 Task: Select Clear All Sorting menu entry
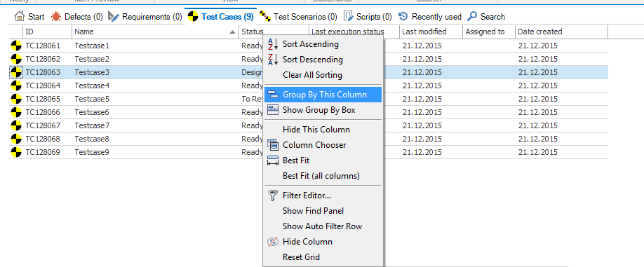312,75
